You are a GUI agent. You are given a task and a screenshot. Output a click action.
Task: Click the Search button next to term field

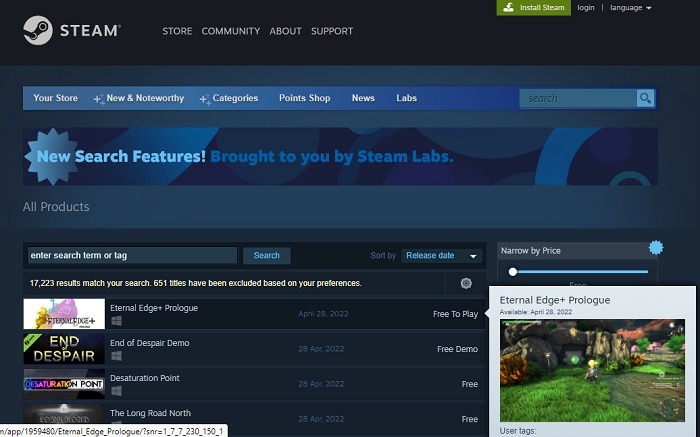click(x=267, y=255)
